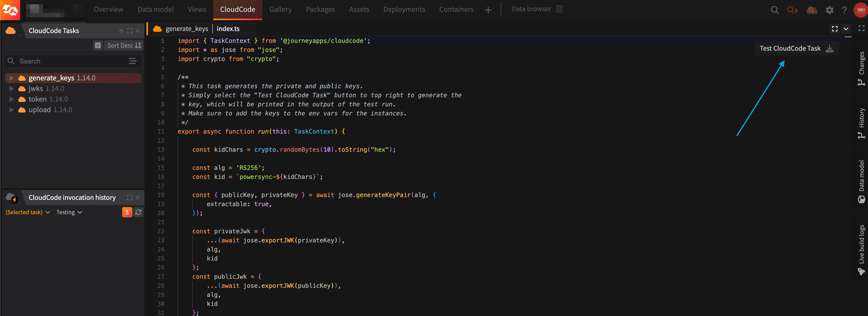Screen dimensions: 868x316
Task: Click the orange 5 invocation count badge
Action: tap(127, 212)
